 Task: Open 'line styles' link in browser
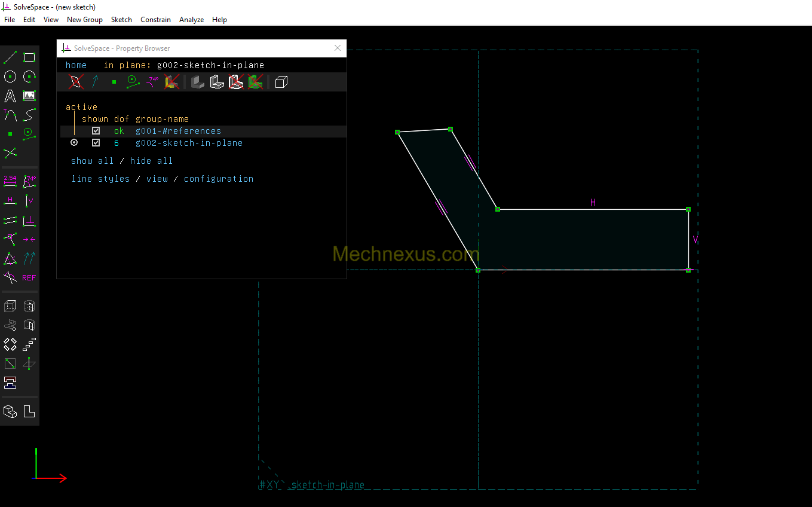click(100, 179)
